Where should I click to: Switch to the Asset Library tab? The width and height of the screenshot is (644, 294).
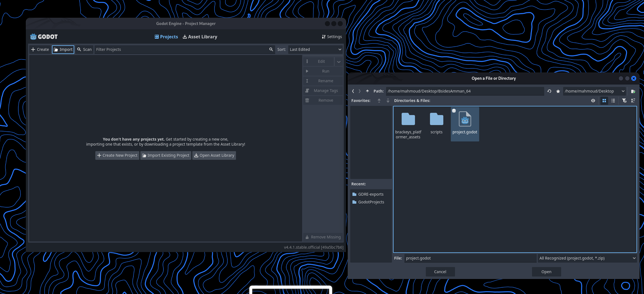pos(200,37)
